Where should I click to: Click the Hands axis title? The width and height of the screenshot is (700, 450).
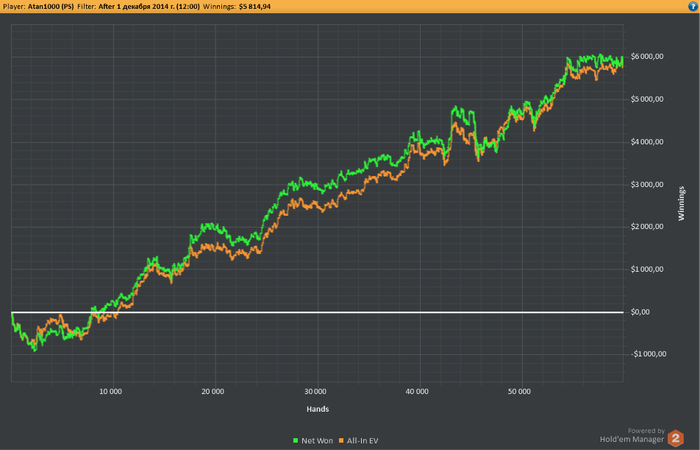pyautogui.click(x=317, y=409)
